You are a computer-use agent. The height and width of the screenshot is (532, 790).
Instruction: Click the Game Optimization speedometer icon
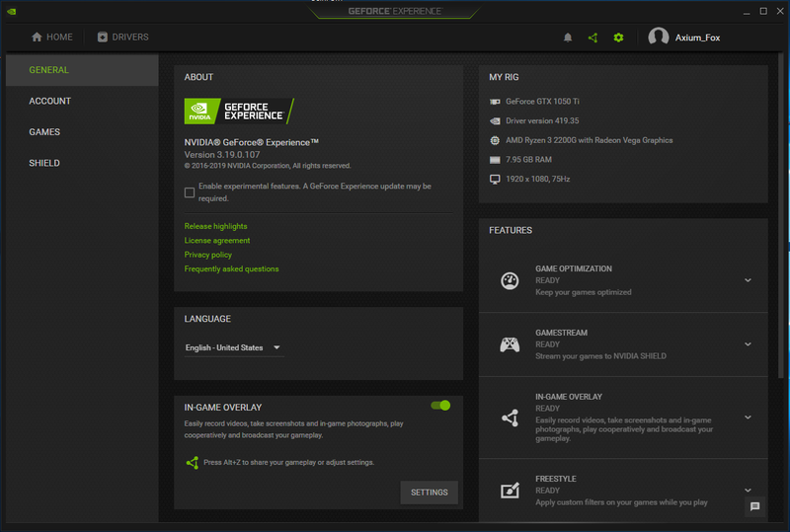[510, 280]
